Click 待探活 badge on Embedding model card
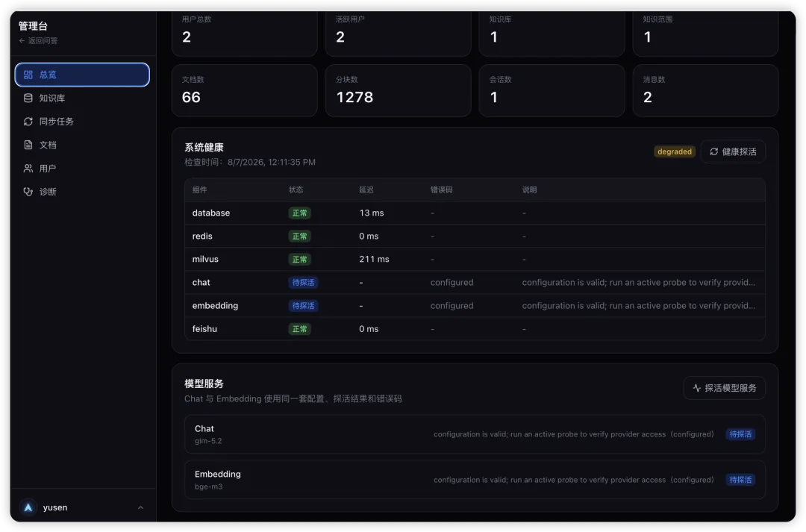 [x=740, y=480]
